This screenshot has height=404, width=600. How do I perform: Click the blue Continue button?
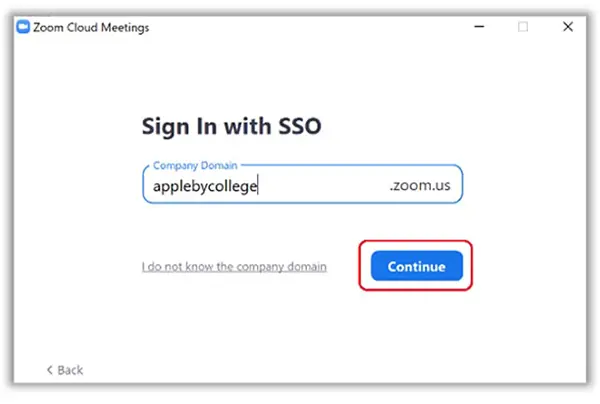coord(416,266)
